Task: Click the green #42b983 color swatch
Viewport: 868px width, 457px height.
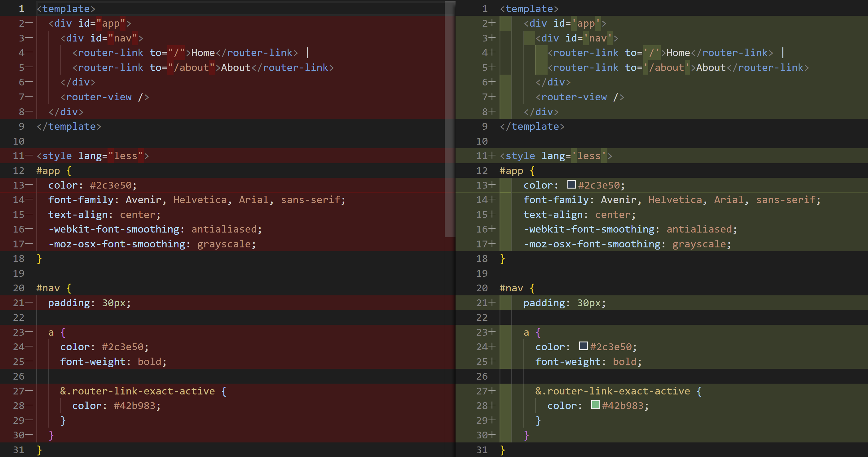Action: (595, 405)
